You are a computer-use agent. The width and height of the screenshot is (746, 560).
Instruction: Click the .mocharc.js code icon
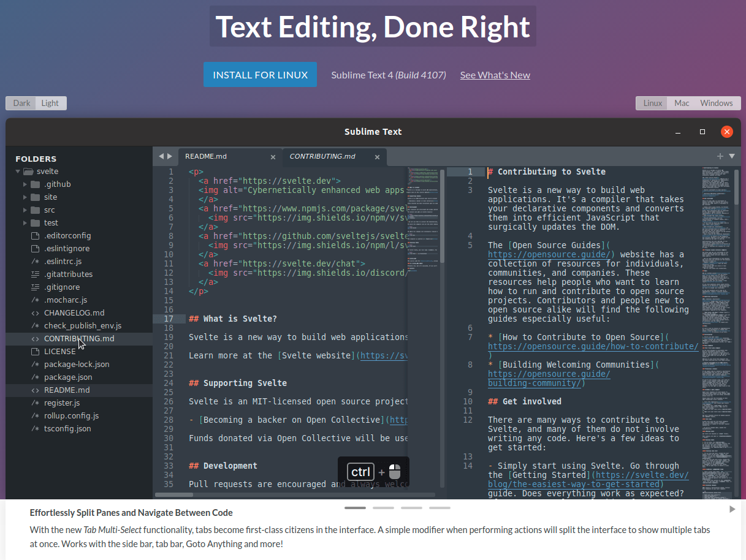[35, 300]
